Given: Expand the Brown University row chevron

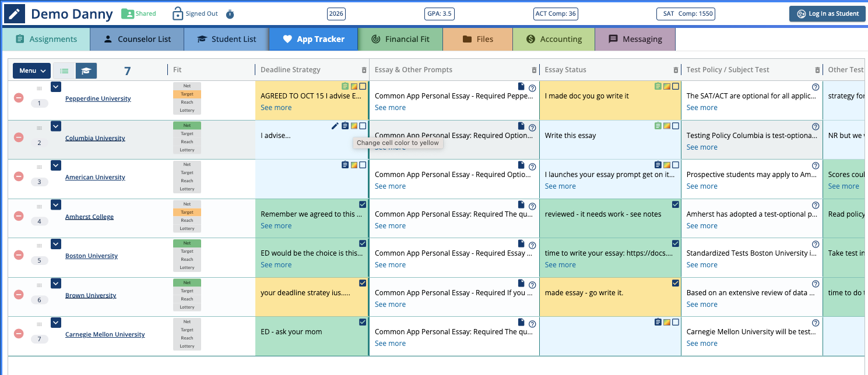Looking at the screenshot, I should tap(55, 283).
